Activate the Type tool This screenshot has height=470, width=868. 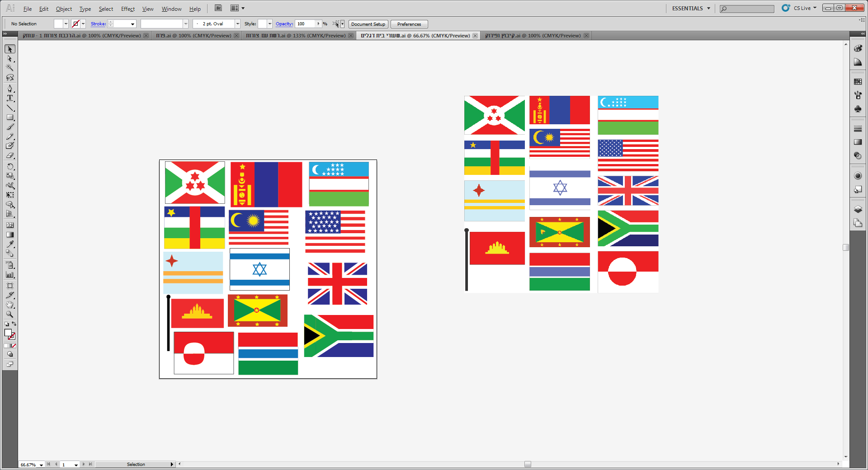tap(10, 98)
